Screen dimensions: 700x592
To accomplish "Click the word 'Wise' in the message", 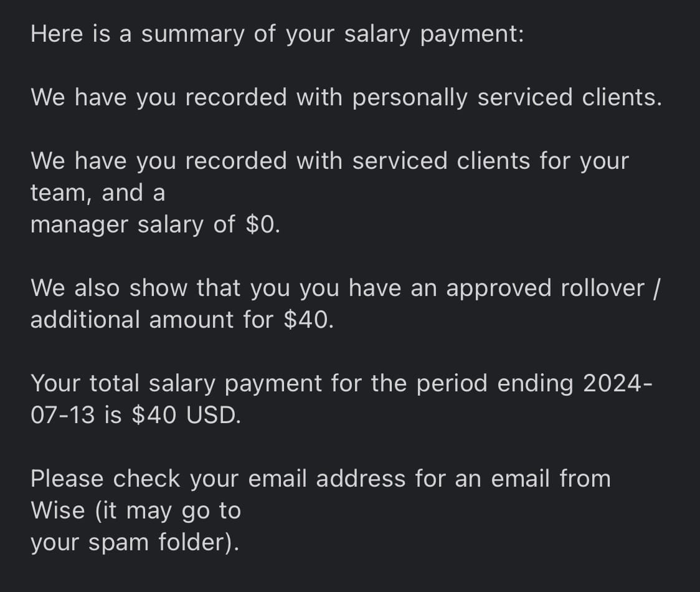I will 57,511.
